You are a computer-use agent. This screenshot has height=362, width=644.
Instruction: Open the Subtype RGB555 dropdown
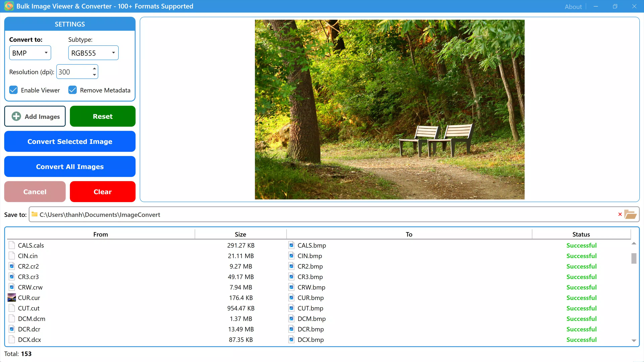(x=93, y=53)
